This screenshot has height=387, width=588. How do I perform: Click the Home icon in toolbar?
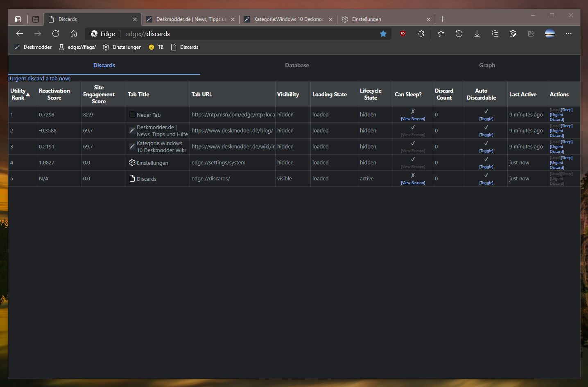[74, 34]
